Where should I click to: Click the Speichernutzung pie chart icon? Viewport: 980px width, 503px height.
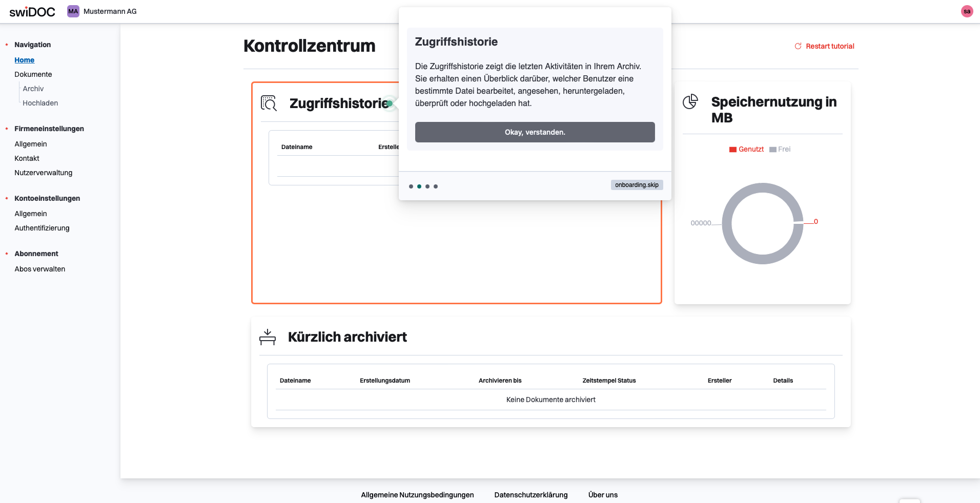point(690,101)
